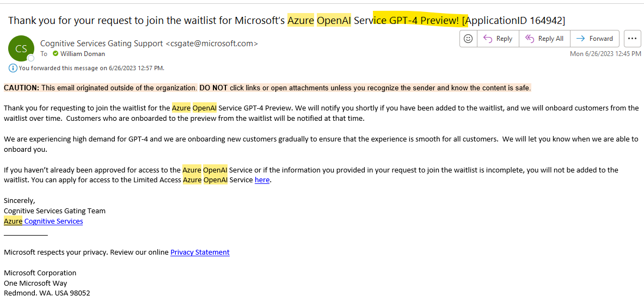Image resolution: width=644 pixels, height=296 pixels.
Task: Click 'One Microsoft Way' address line
Action: pyautogui.click(x=35, y=283)
